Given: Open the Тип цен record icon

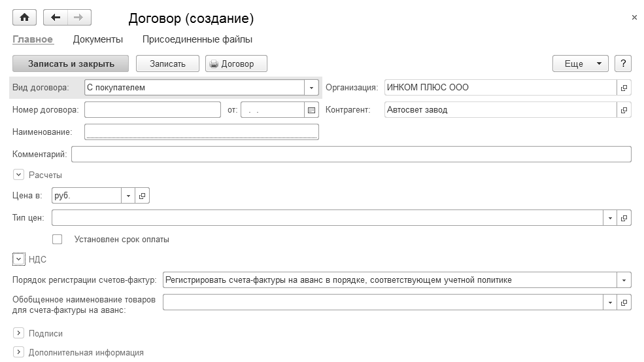Looking at the screenshot, I should tap(624, 217).
